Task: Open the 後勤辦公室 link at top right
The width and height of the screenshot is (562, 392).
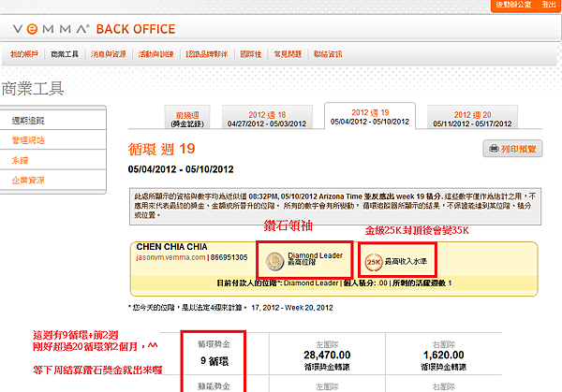Action: (513, 5)
